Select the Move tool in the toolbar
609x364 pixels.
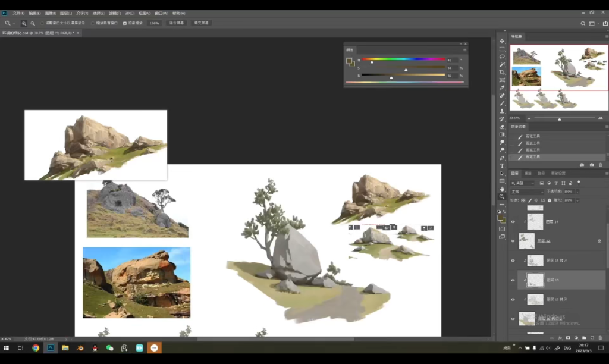(502, 41)
